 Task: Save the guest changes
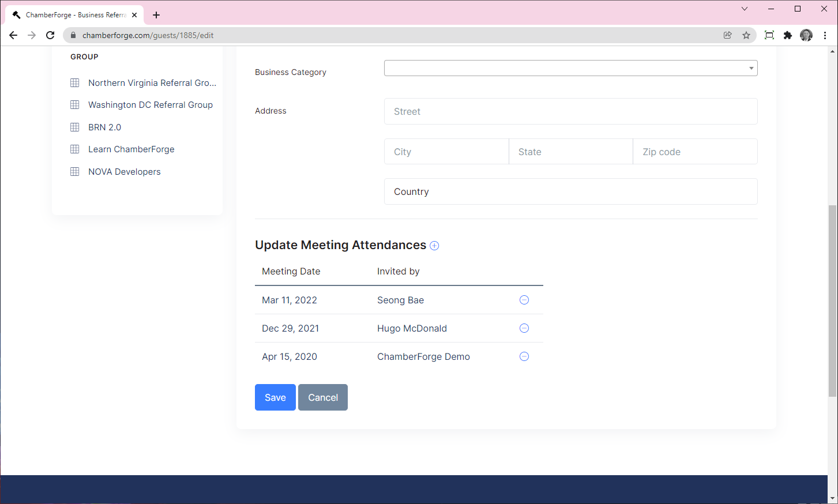pyautogui.click(x=275, y=397)
